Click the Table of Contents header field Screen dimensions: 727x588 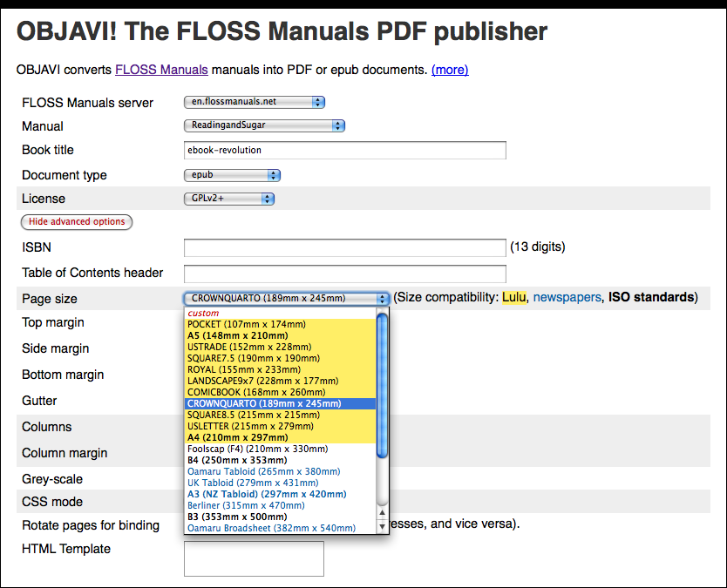344,274
